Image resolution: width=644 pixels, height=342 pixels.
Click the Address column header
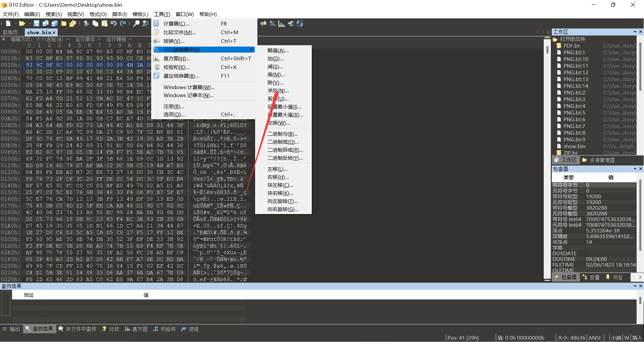(29, 295)
